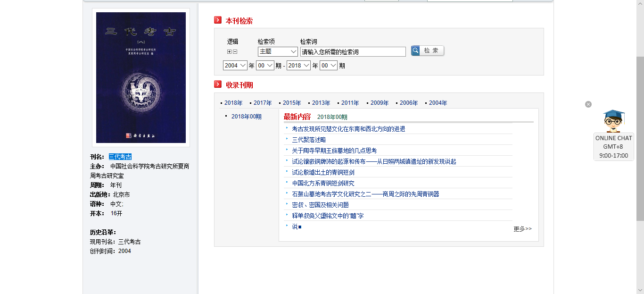The width and height of the screenshot is (644, 294).
Task: Click the search keyword input field
Action: click(353, 52)
